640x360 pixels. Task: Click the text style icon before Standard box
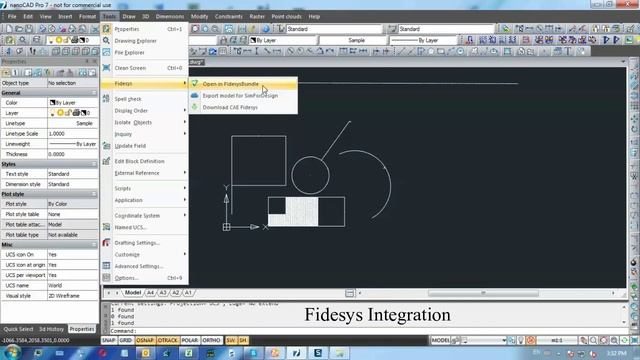[x=281, y=29]
